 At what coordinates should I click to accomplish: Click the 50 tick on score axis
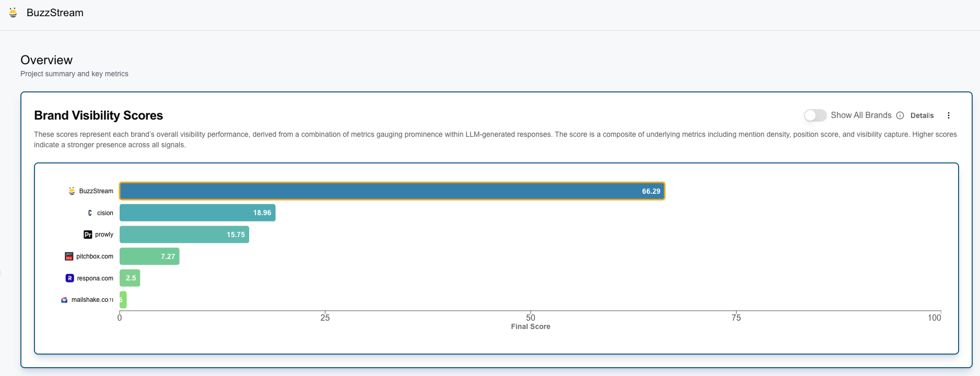(x=530, y=318)
